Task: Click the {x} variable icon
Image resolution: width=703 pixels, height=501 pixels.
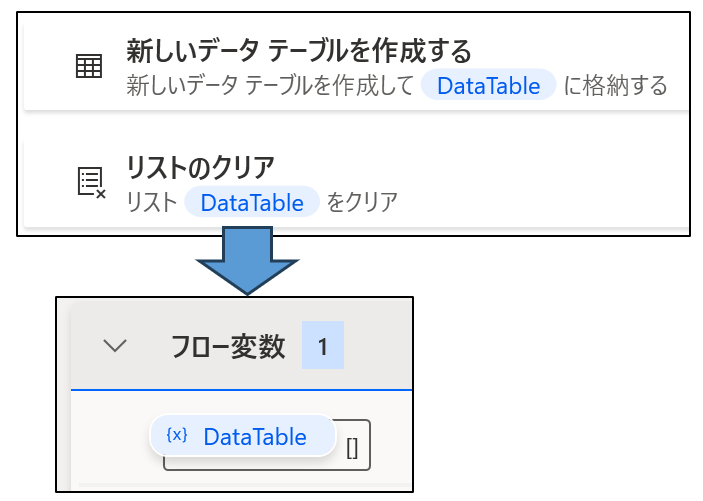Action: click(177, 435)
